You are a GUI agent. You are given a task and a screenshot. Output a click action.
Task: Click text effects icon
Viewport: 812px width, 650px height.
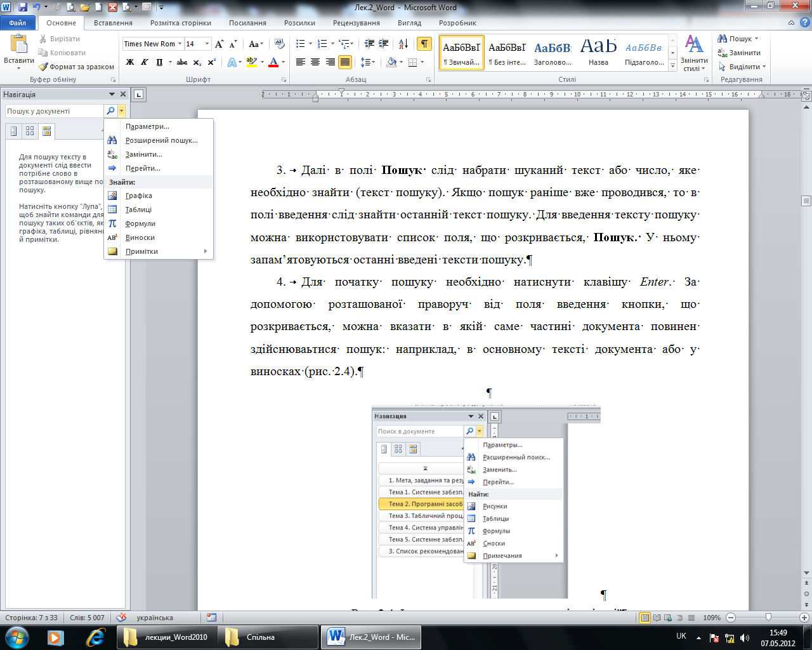click(232, 62)
